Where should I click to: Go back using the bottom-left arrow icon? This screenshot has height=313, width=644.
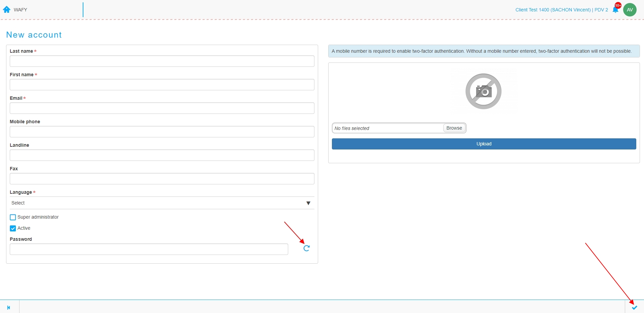9,307
